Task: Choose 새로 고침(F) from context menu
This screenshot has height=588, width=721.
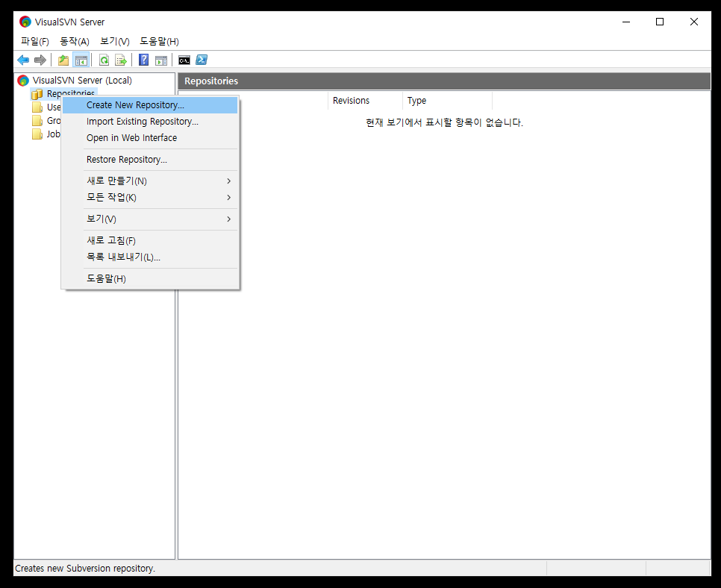Action: coord(150,241)
